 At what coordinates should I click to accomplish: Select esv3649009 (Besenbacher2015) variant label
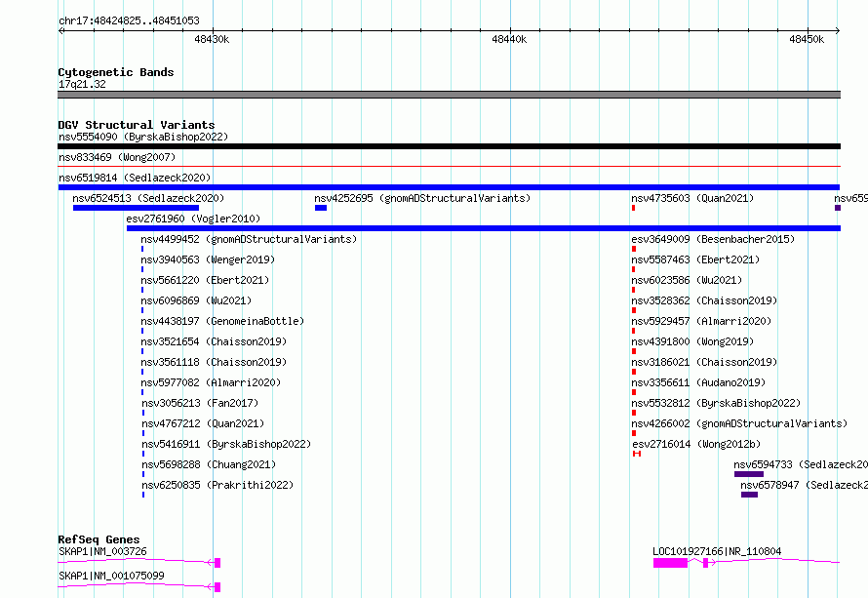click(713, 239)
